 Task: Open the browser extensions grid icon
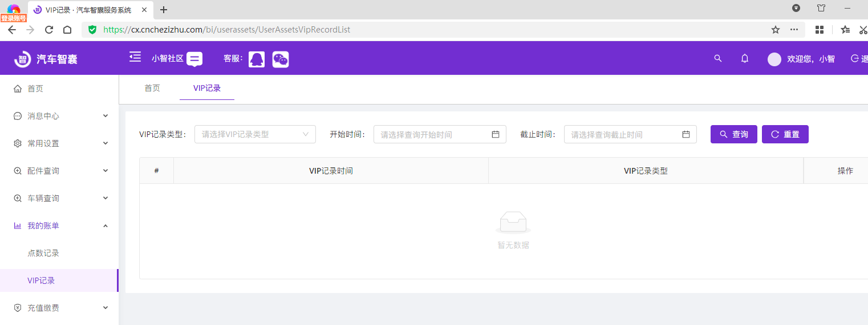click(820, 30)
